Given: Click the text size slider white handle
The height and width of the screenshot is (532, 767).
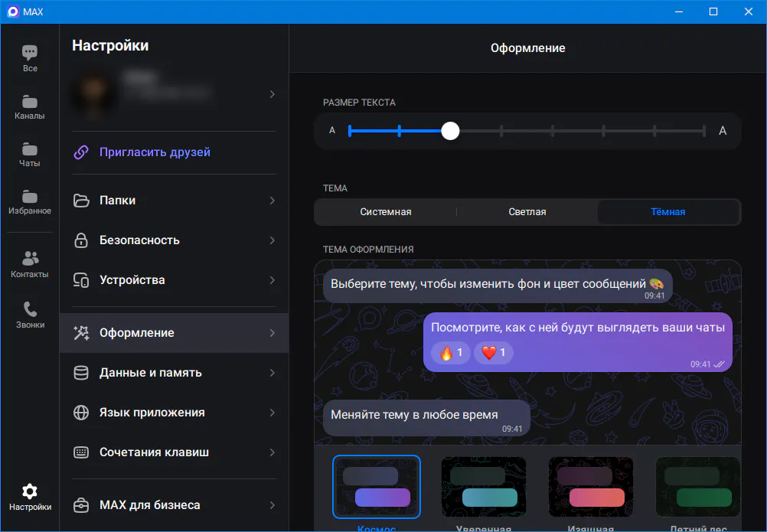Looking at the screenshot, I should (x=450, y=131).
